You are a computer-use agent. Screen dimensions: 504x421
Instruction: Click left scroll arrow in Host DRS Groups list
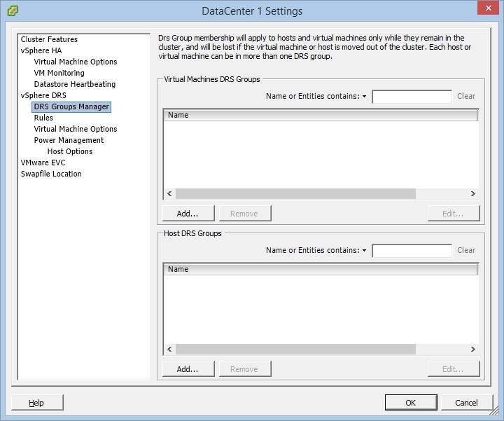(169, 350)
